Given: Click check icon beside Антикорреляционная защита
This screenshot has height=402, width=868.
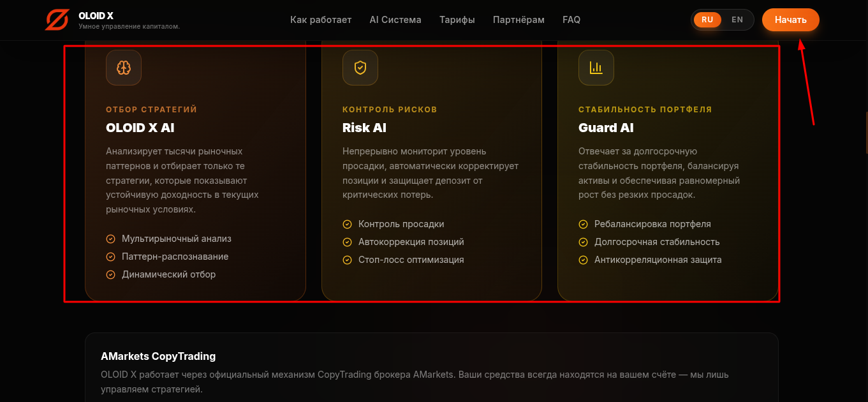Looking at the screenshot, I should click(583, 260).
